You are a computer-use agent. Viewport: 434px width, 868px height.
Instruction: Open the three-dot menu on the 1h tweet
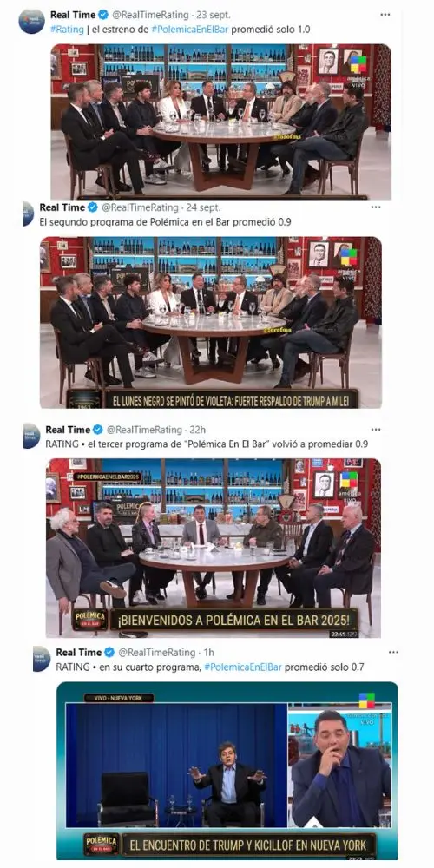[393, 652]
